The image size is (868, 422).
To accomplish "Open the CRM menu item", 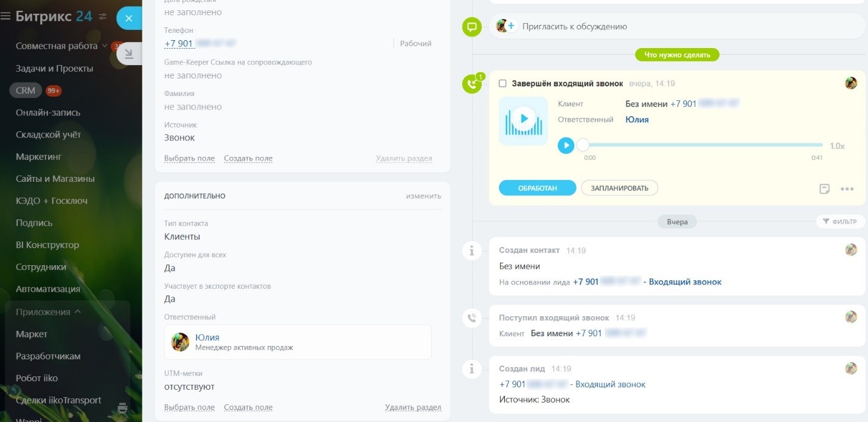I will [x=26, y=91].
